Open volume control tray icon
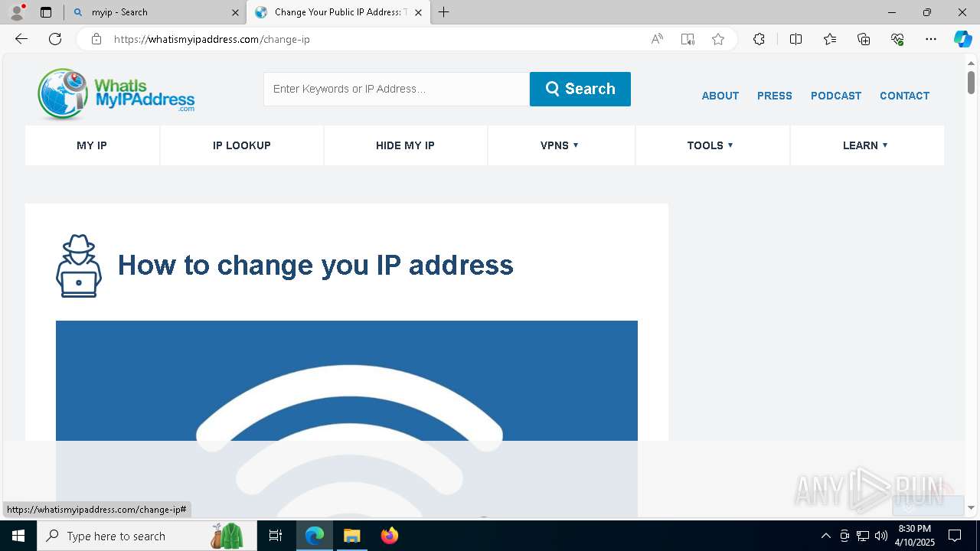The image size is (980, 551). (x=881, y=536)
